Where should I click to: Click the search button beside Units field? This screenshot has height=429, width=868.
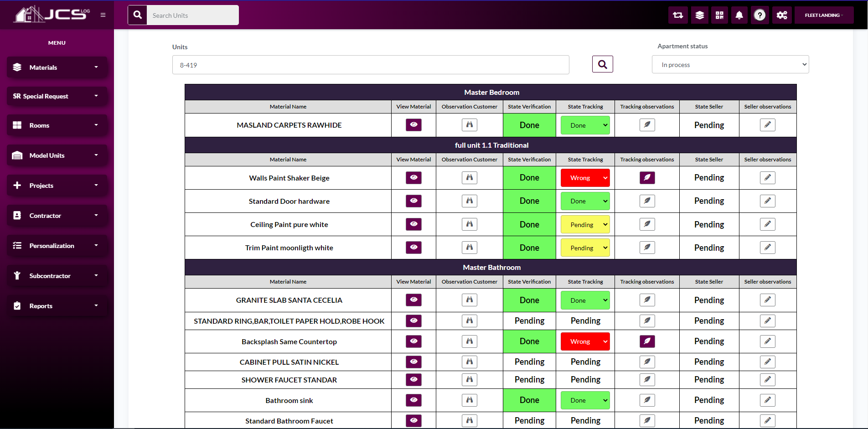pos(602,64)
